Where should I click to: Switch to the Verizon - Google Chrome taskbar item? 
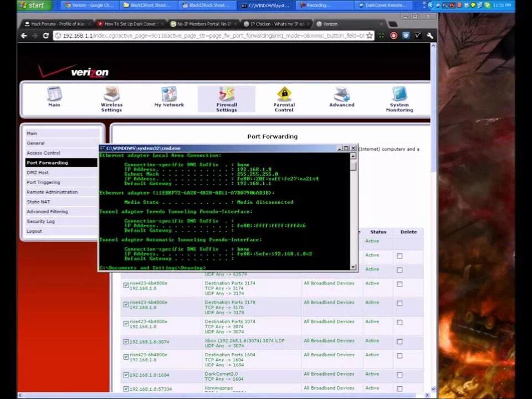point(90,5)
